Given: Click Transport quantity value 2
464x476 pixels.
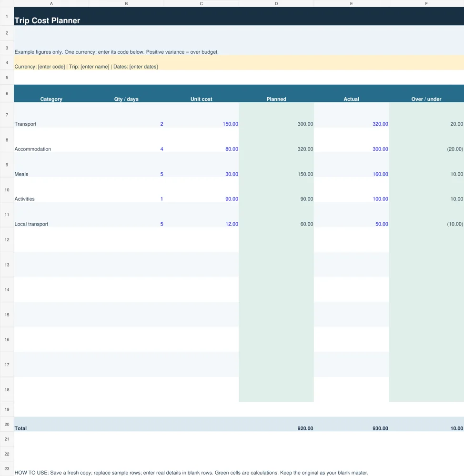Looking at the screenshot, I should click(126, 115).
